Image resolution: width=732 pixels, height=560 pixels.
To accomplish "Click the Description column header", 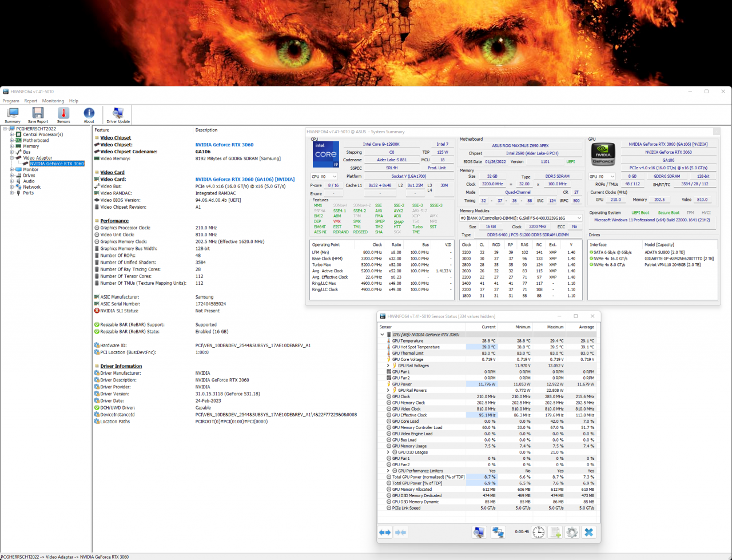I will pos(206,130).
